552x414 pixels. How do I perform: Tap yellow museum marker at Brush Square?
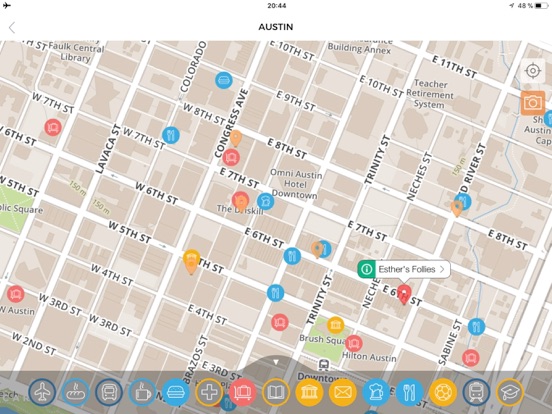(335, 325)
